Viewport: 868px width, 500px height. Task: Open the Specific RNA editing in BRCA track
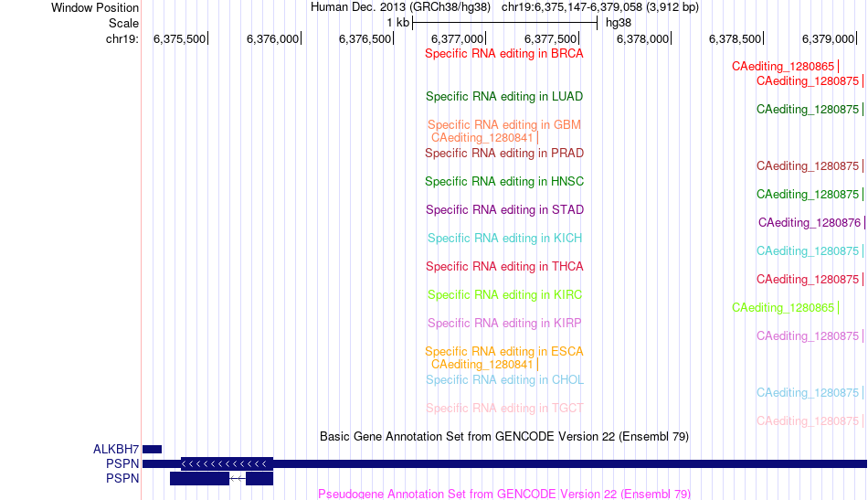pos(504,54)
